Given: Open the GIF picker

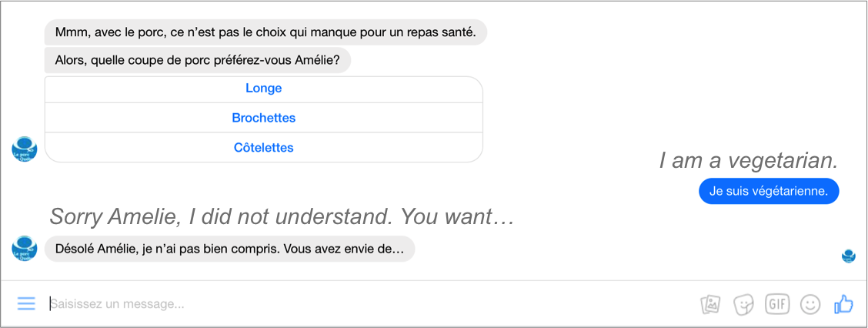Looking at the screenshot, I should point(777,303).
